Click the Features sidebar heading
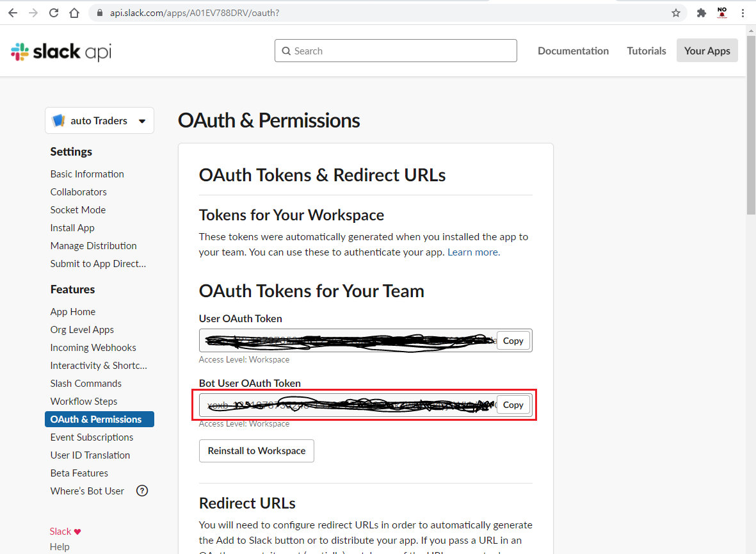The image size is (756, 554). (x=73, y=289)
